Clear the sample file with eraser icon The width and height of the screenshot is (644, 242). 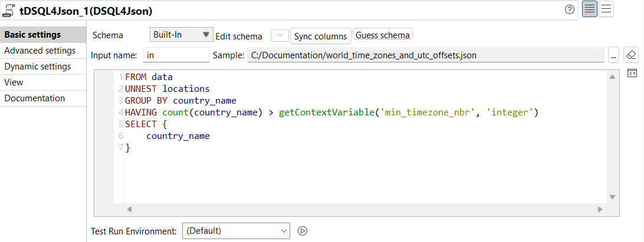[x=631, y=55]
